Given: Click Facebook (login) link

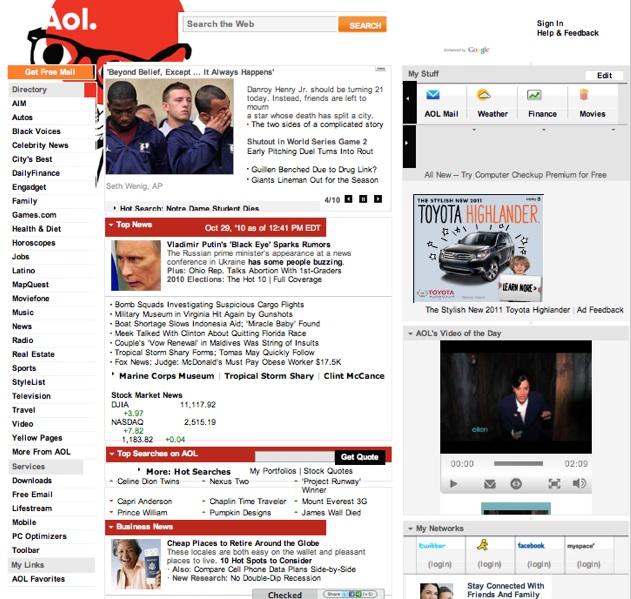Looking at the screenshot, I should click(x=539, y=564).
